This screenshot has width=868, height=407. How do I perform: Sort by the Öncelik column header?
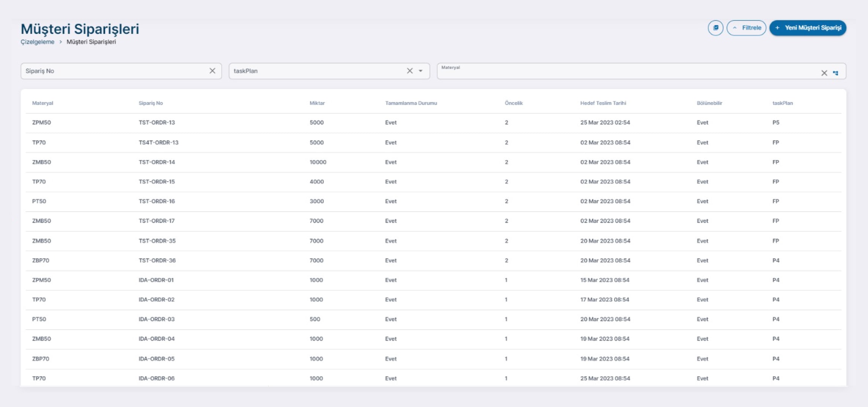click(x=514, y=103)
